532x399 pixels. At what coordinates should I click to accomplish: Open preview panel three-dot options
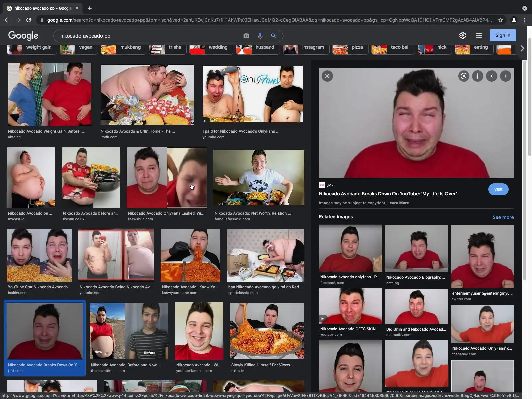pyautogui.click(x=477, y=76)
